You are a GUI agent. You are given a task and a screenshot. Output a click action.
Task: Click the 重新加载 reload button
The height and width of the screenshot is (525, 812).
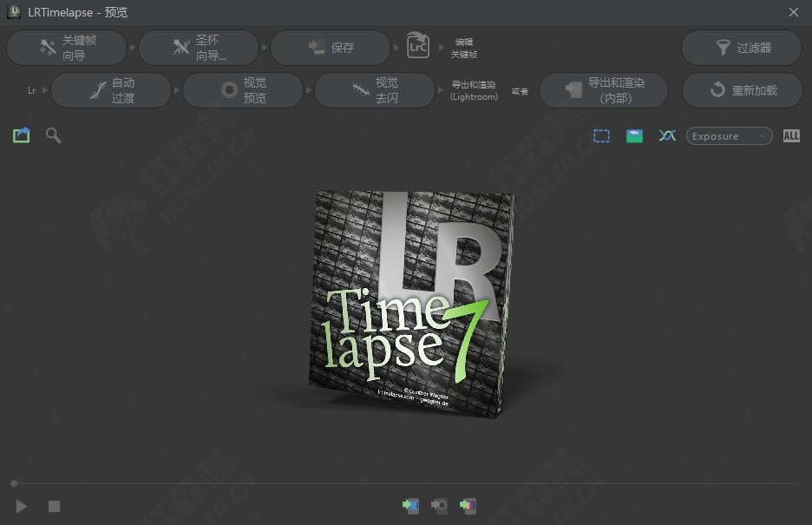tap(742, 90)
